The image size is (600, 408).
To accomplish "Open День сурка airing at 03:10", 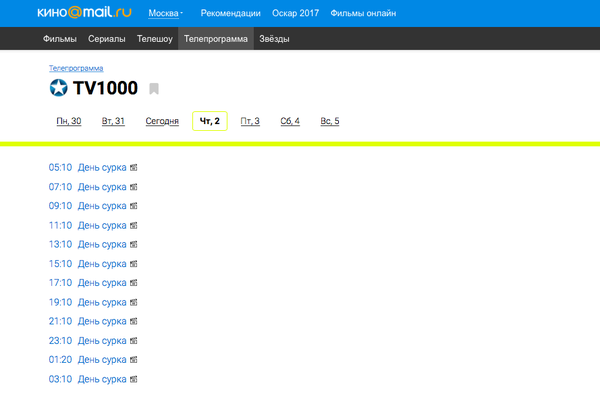I will click(102, 379).
